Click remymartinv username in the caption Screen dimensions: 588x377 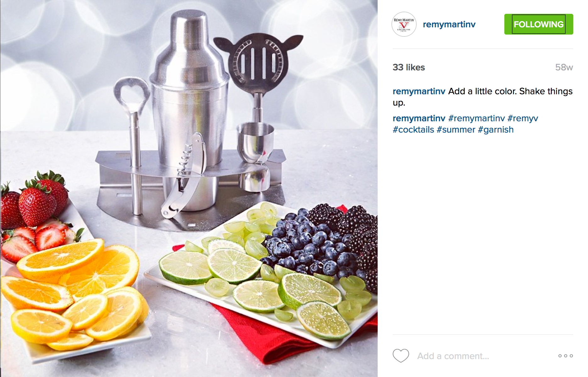[419, 91]
